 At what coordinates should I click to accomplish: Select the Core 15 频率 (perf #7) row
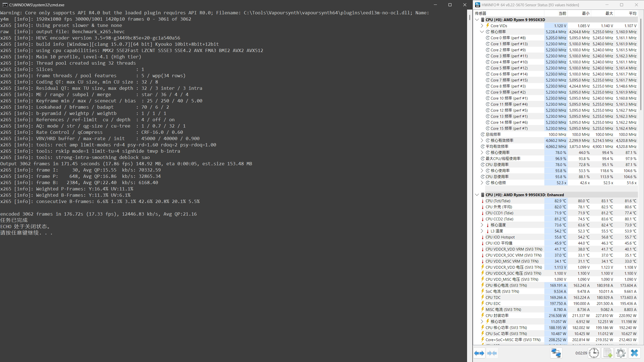click(556, 128)
